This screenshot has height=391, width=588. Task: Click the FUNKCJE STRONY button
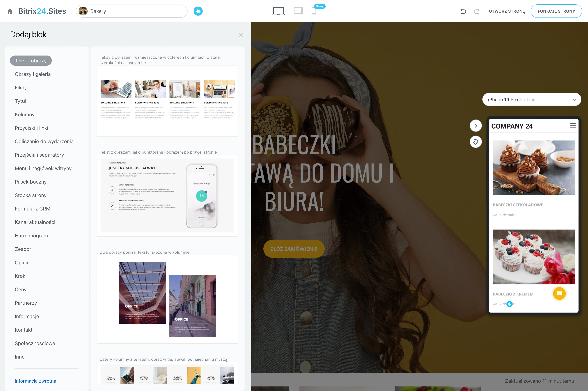coord(556,11)
